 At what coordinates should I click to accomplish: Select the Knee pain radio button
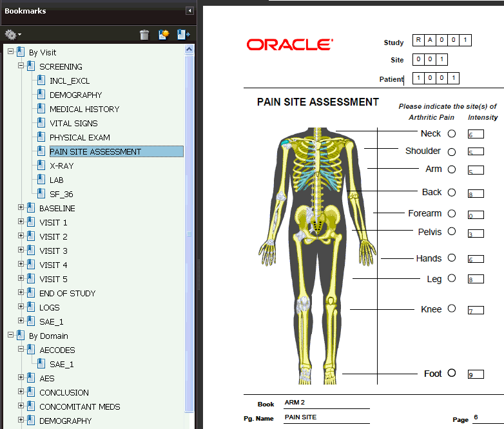click(x=452, y=309)
